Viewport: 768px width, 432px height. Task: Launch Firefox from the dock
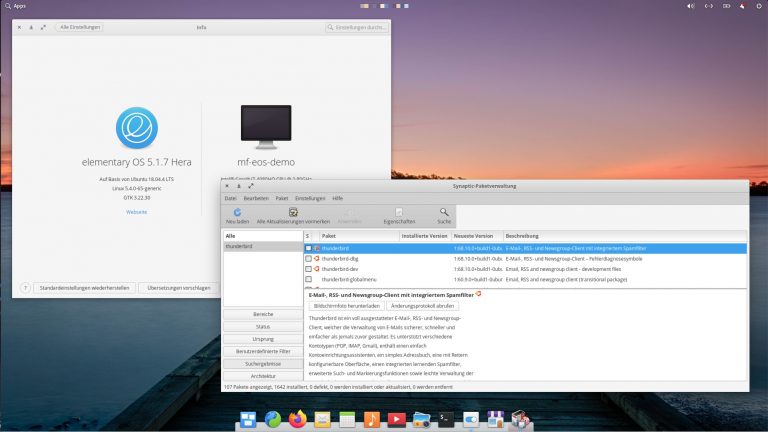(297, 419)
